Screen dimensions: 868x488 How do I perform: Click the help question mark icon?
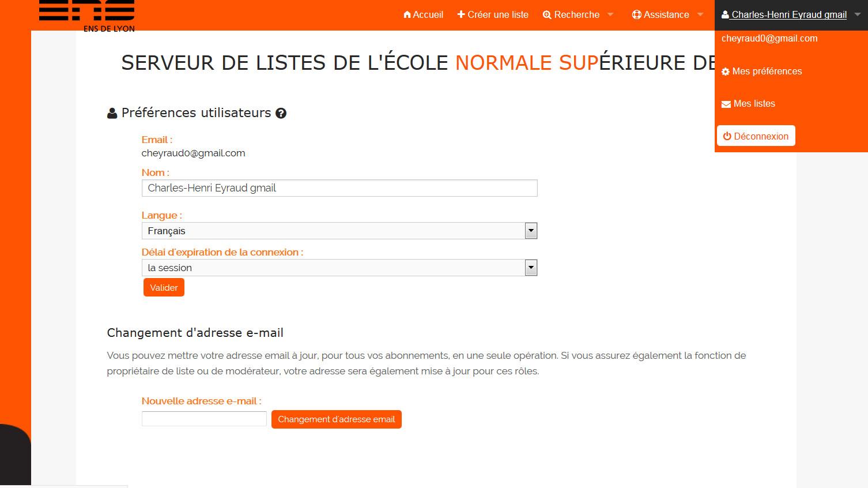281,113
